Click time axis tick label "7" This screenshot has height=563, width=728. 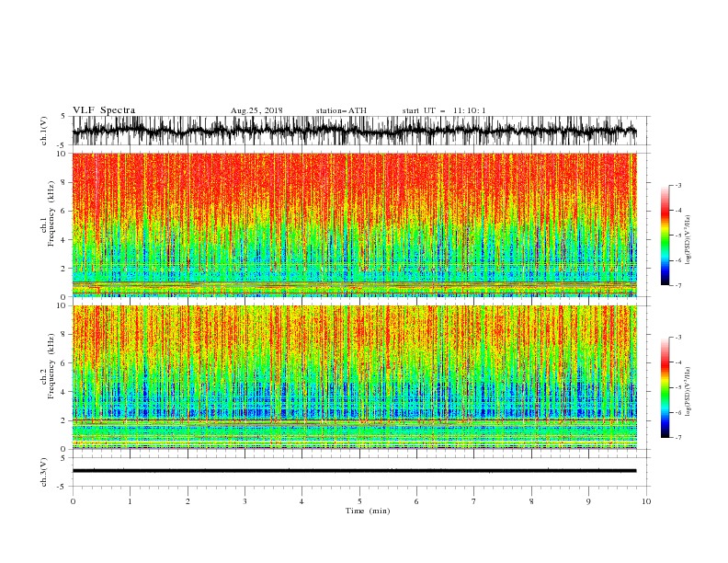[474, 501]
